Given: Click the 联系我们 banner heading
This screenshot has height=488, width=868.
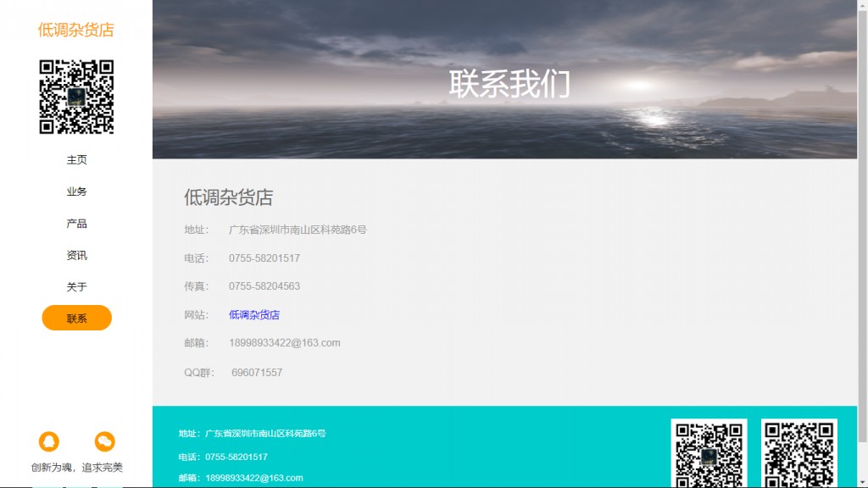Looking at the screenshot, I should pyautogui.click(x=509, y=84).
